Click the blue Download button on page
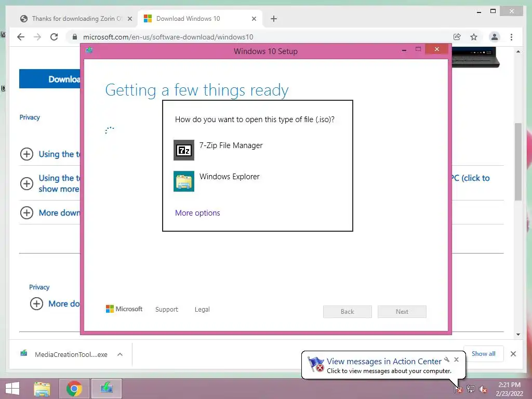The height and width of the screenshot is (399, 532). [50, 79]
